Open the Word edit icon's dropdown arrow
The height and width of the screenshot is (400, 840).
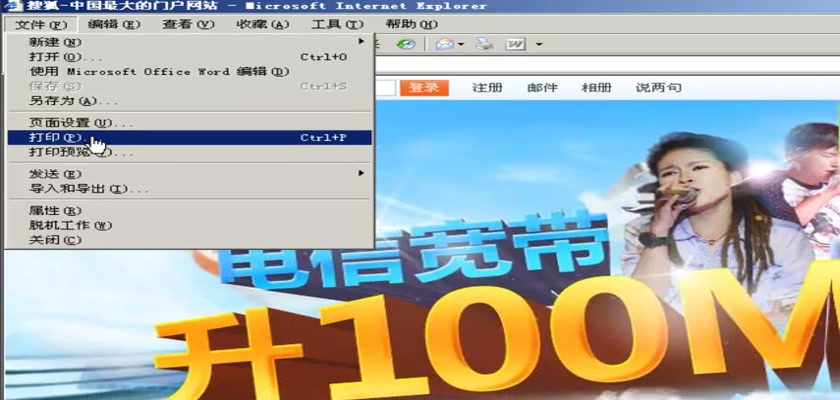tap(538, 44)
